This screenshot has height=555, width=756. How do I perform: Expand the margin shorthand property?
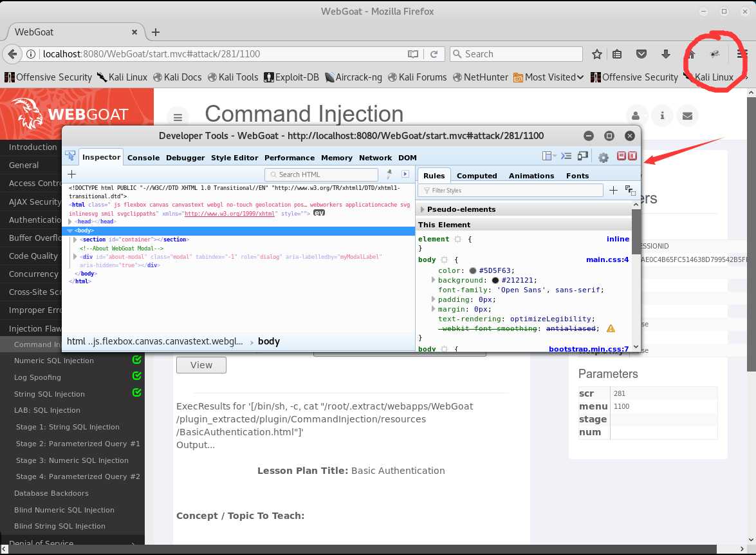click(433, 309)
